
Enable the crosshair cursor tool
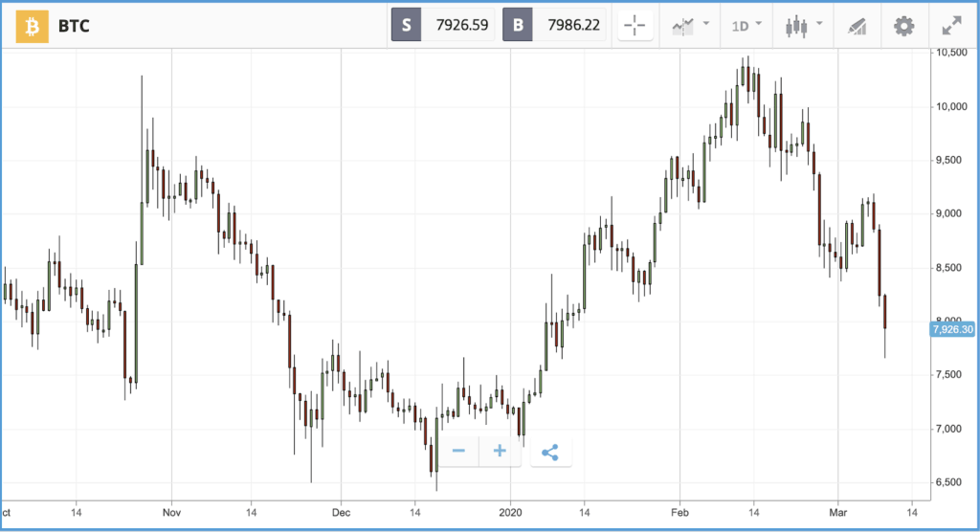(x=635, y=26)
